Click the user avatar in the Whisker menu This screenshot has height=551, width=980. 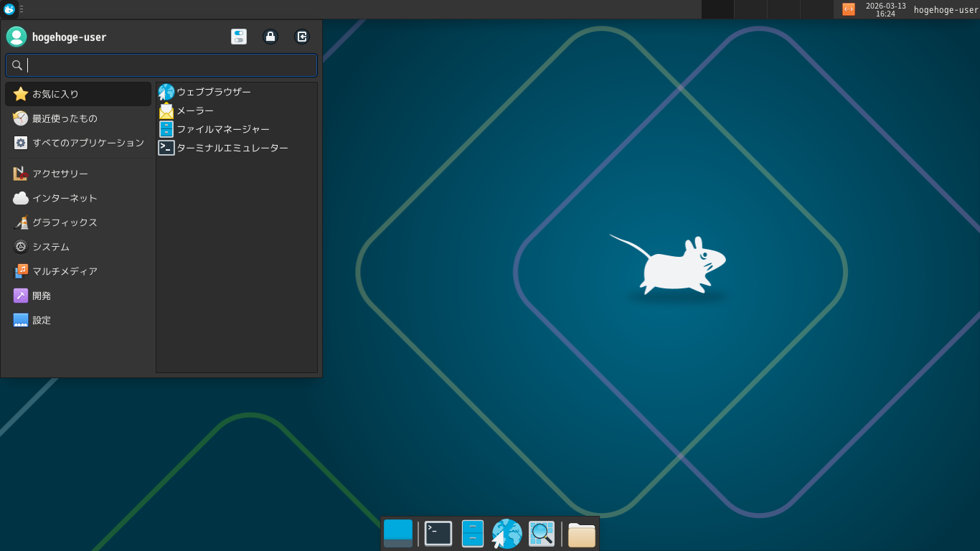pos(16,37)
